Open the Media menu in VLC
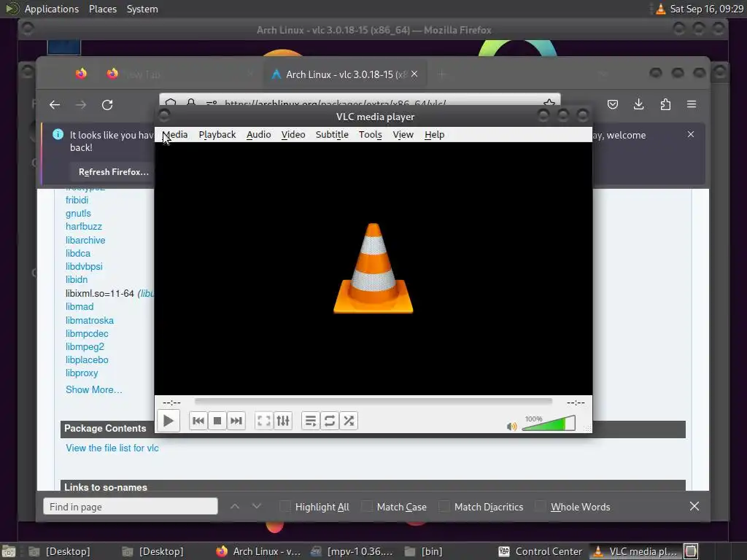 pyautogui.click(x=175, y=135)
